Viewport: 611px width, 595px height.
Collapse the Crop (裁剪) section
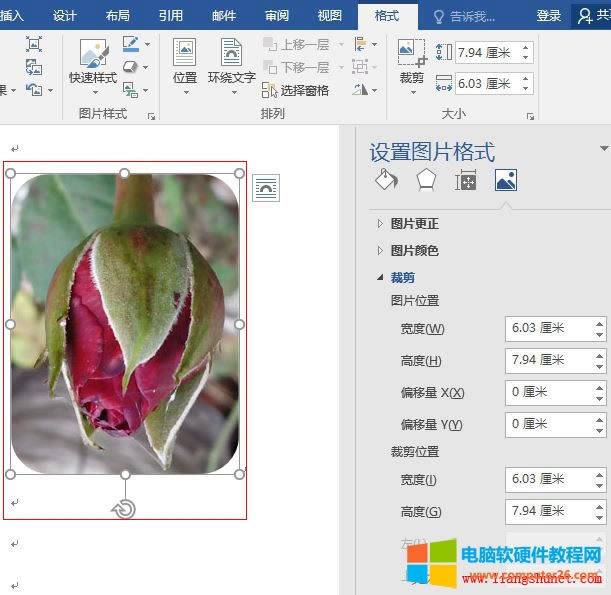[x=402, y=277]
